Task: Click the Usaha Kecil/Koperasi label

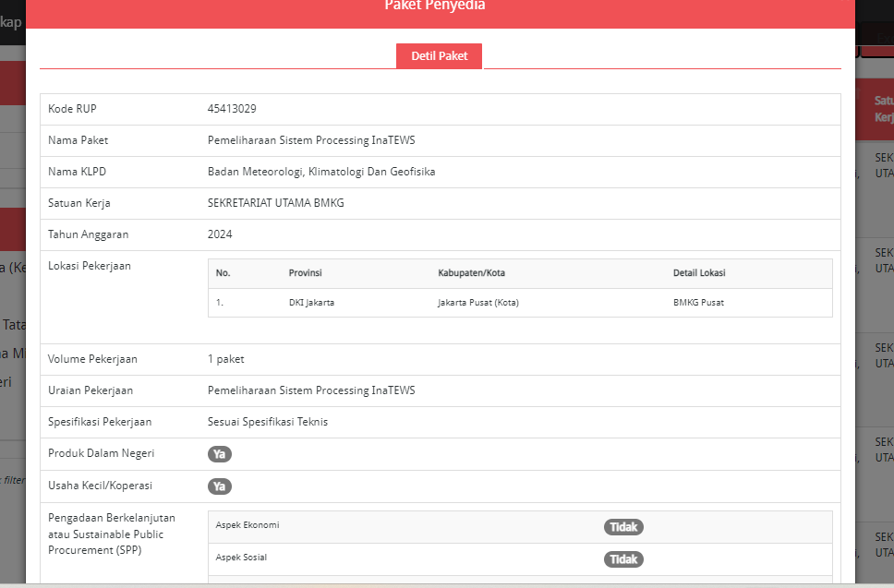Action: tap(100, 486)
